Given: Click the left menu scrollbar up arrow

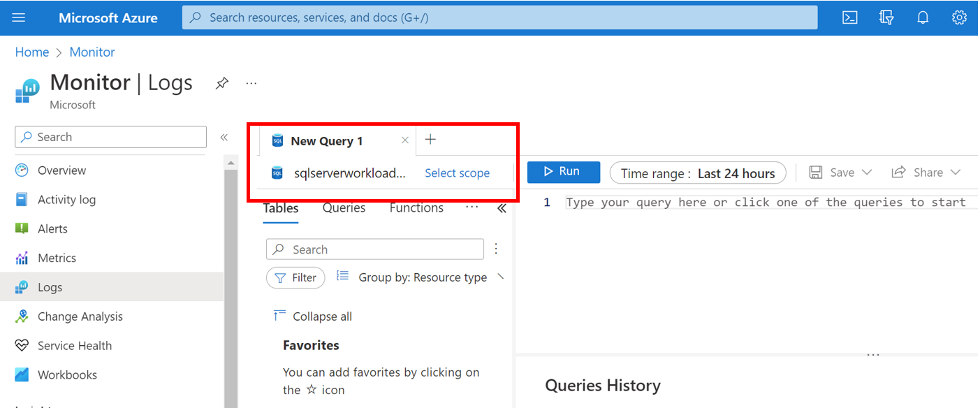Looking at the screenshot, I should pos(231,162).
